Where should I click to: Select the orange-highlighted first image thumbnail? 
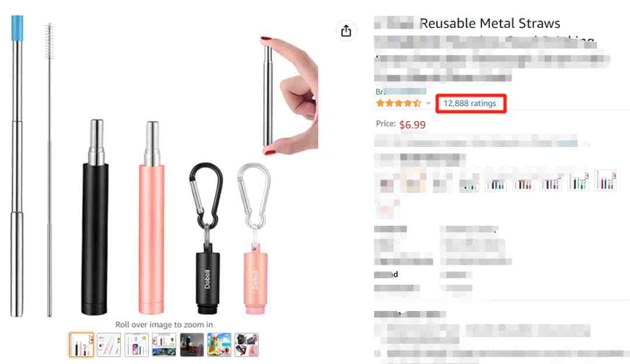82,345
